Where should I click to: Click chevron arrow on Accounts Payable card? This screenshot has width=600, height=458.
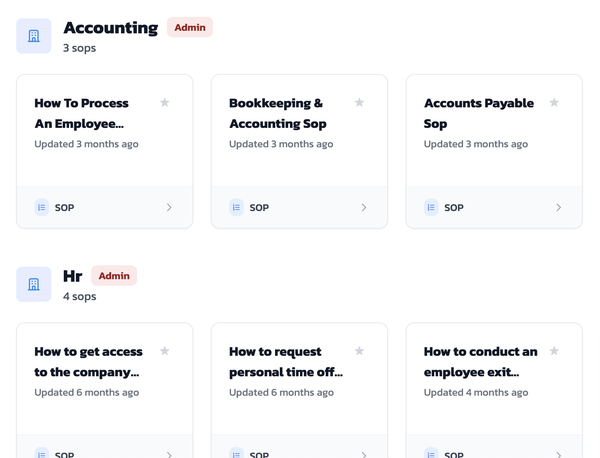(558, 208)
